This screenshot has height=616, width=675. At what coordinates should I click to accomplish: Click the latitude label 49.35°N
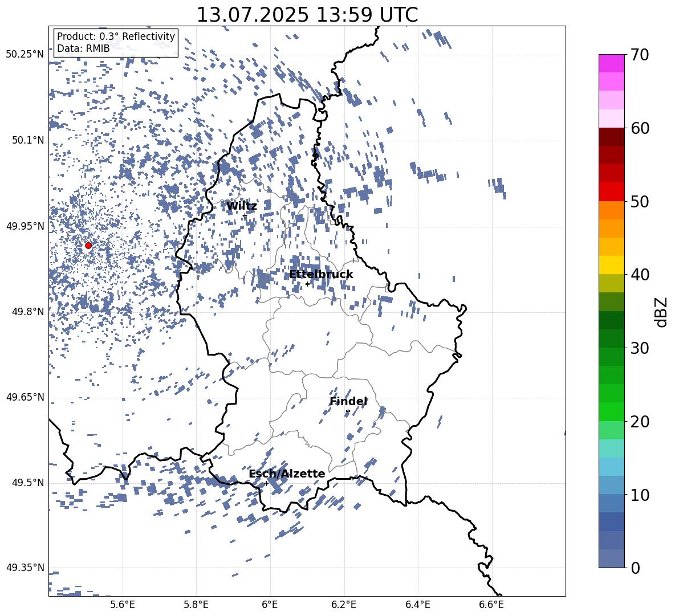[x=25, y=568]
